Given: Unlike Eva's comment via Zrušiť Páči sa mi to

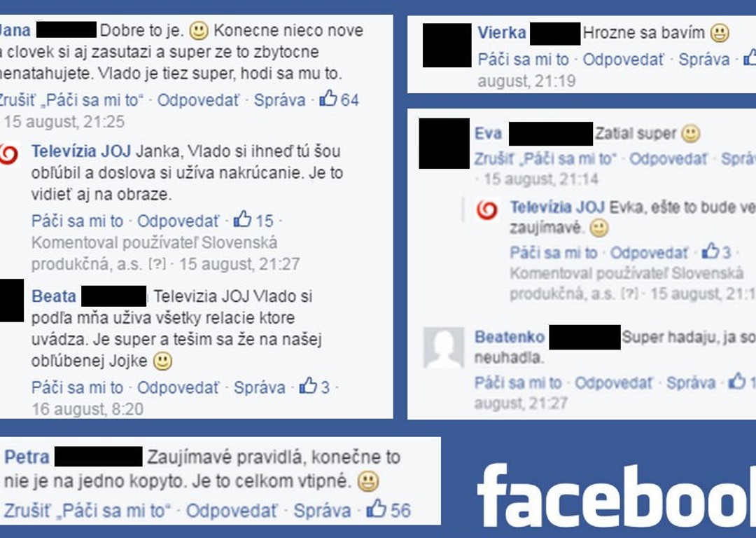Looking at the screenshot, I should [x=545, y=159].
